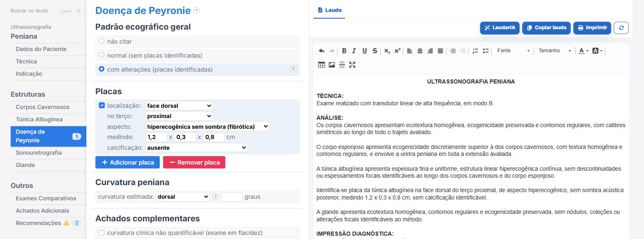
Task: Insert an image into the report
Action: (332, 65)
